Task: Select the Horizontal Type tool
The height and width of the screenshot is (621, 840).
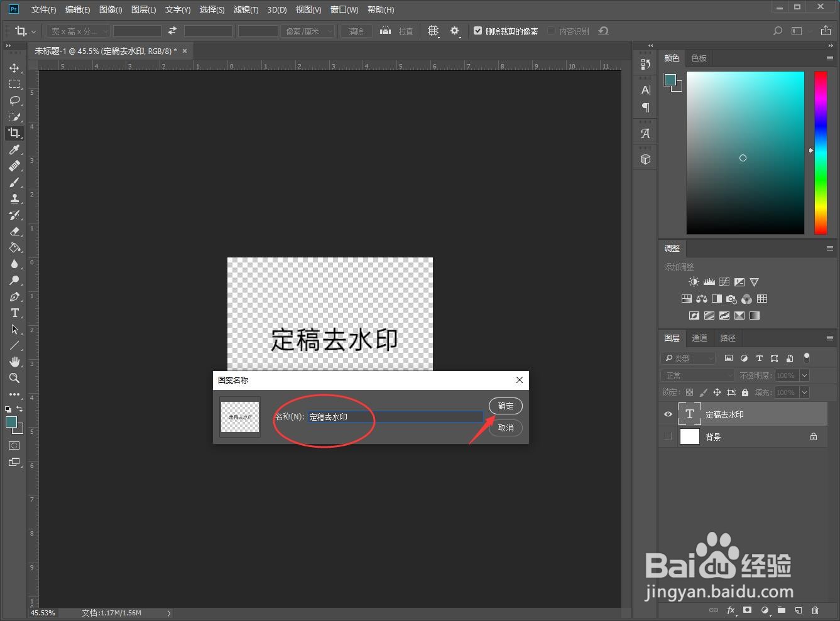Action: point(14,313)
